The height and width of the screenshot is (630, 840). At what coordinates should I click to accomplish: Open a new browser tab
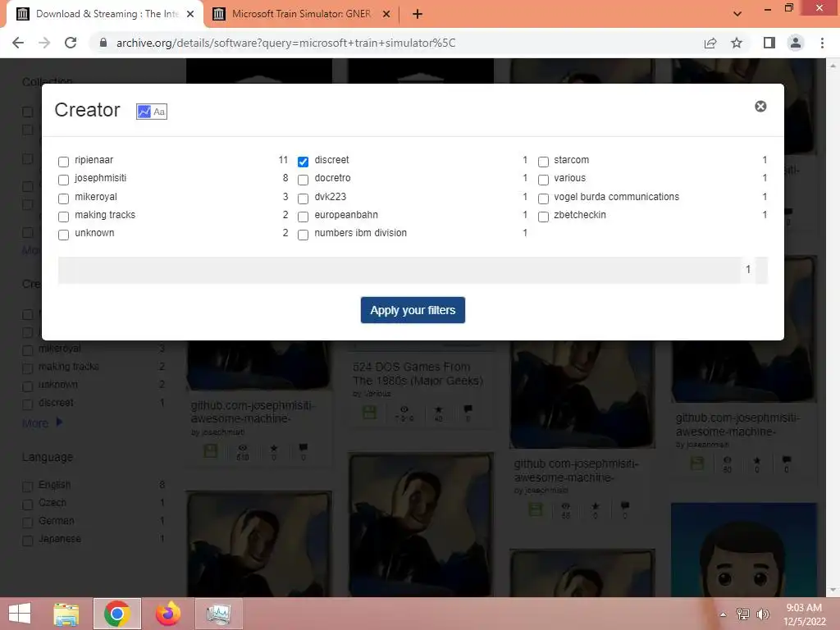click(418, 14)
